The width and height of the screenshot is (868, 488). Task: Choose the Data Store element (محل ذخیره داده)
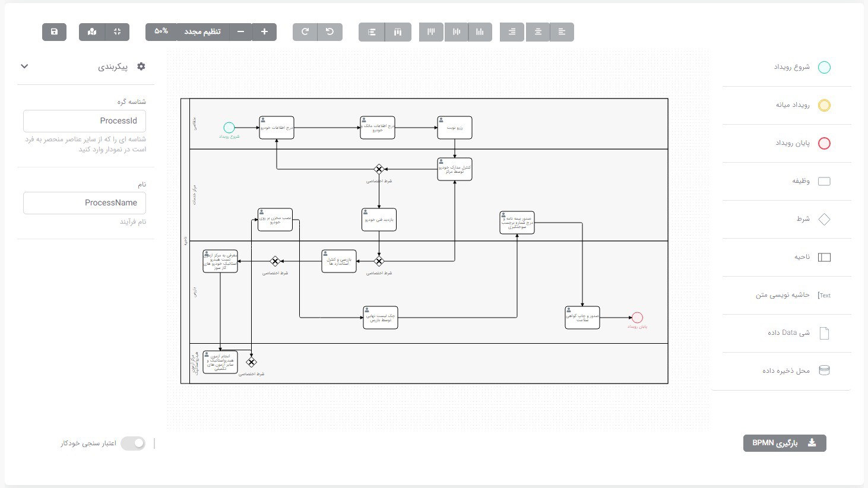pyautogui.click(x=824, y=370)
